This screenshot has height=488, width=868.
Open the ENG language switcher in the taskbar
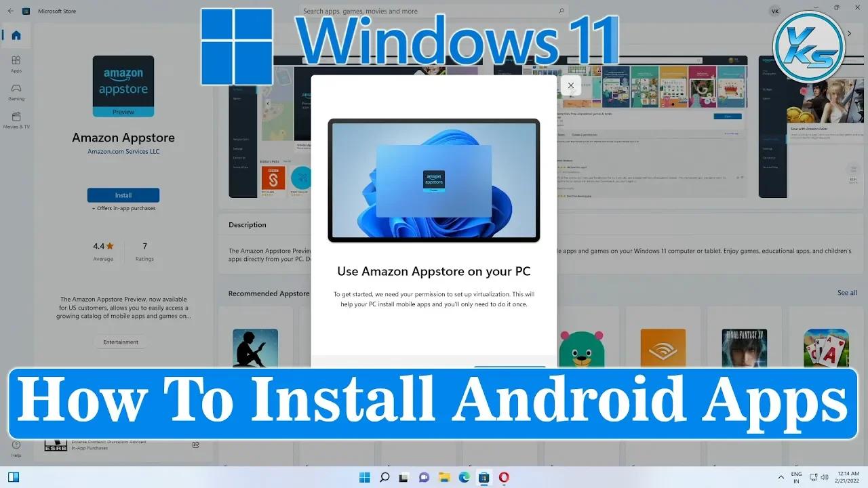point(795,478)
